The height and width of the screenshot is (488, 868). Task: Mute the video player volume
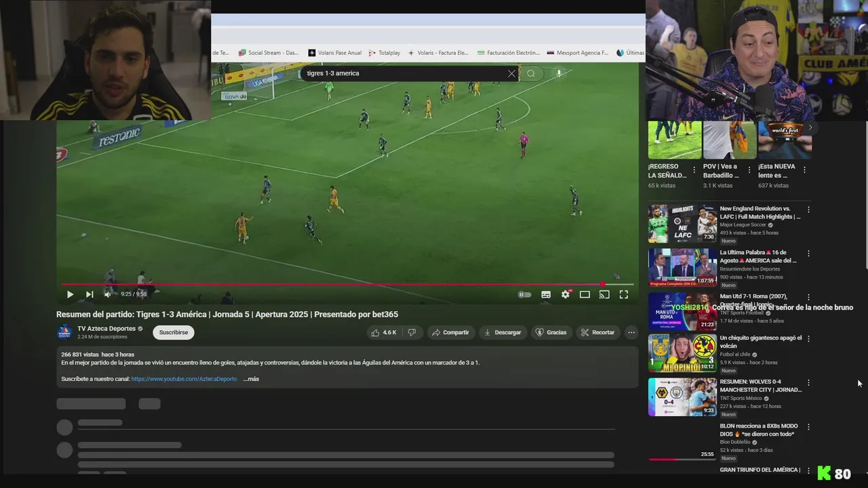[107, 294]
